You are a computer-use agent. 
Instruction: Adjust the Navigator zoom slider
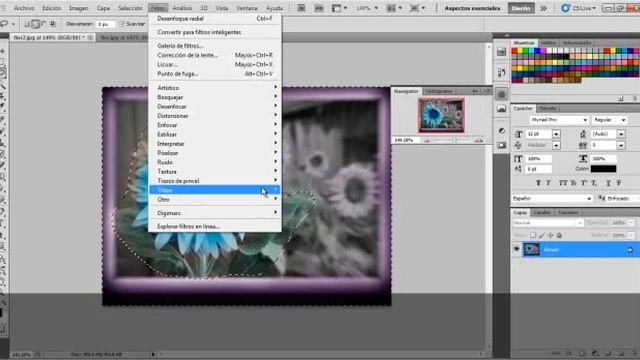(454, 140)
